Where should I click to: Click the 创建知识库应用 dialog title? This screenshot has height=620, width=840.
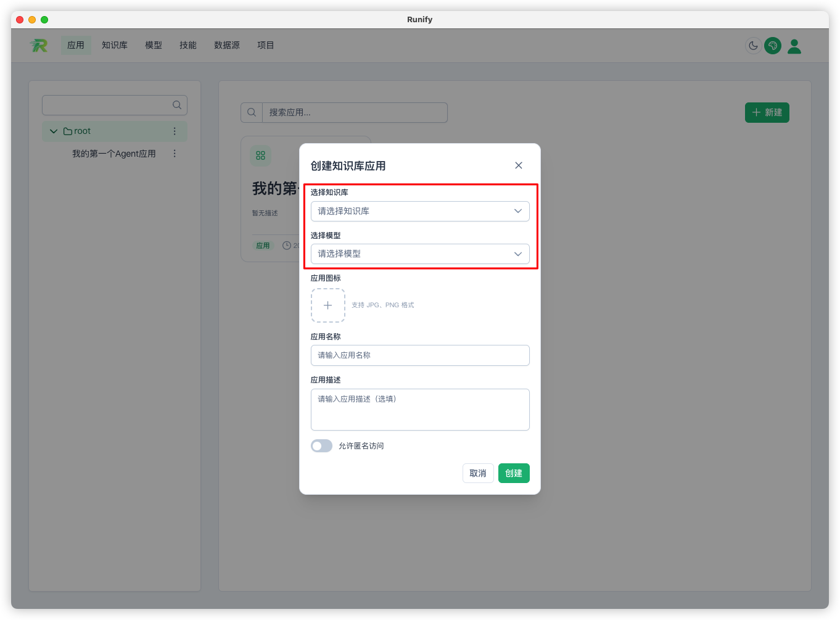click(348, 166)
